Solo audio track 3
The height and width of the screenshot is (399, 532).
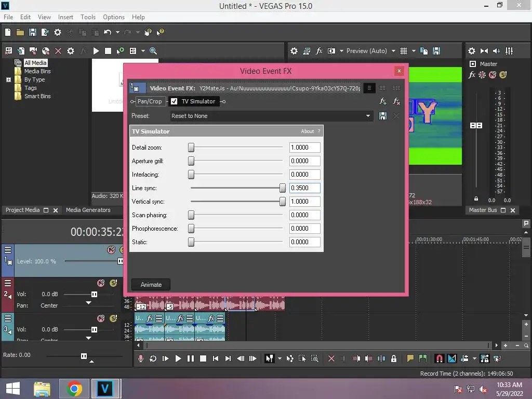coord(113,318)
